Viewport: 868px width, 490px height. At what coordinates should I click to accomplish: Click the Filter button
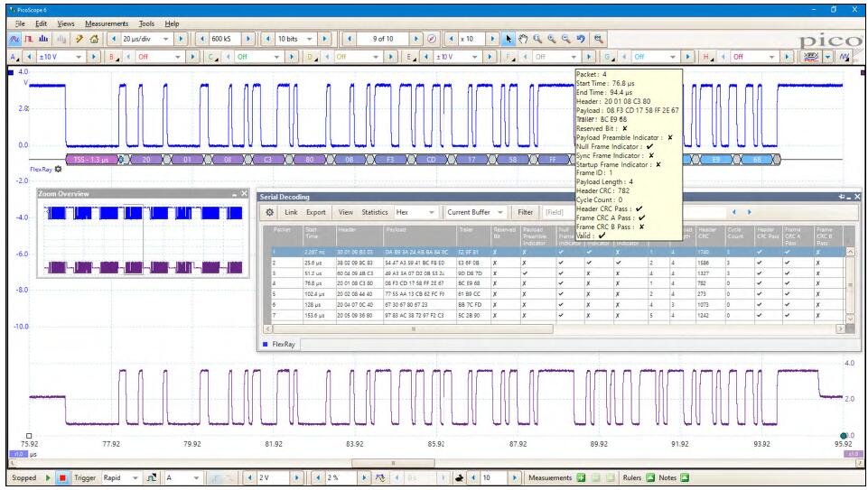pos(526,212)
